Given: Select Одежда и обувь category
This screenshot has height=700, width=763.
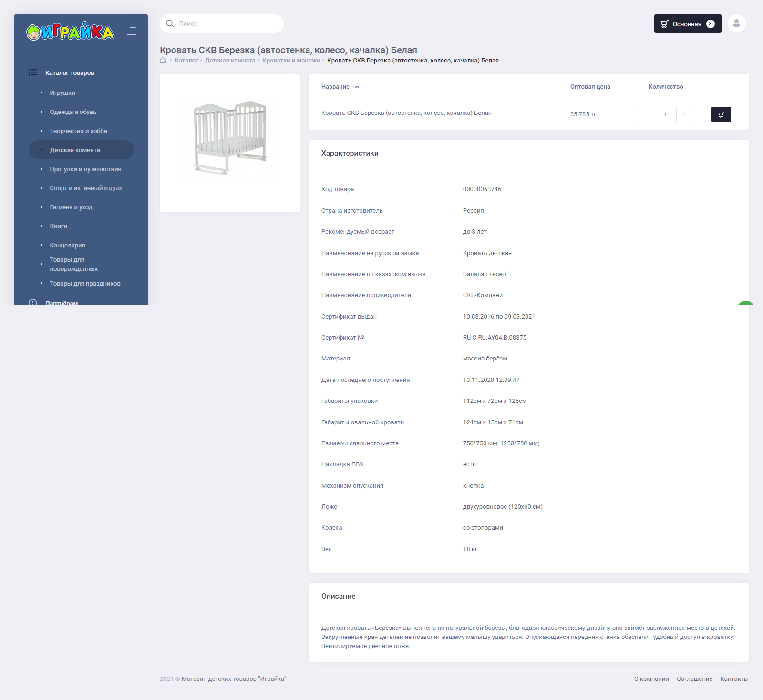Looking at the screenshot, I should [73, 112].
